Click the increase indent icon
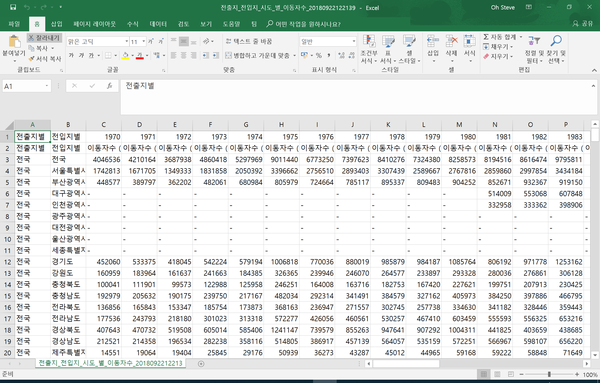600x383 pixels. pos(216,55)
